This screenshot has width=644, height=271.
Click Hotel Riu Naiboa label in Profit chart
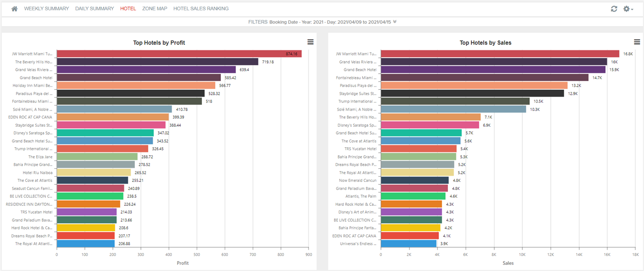point(37,173)
